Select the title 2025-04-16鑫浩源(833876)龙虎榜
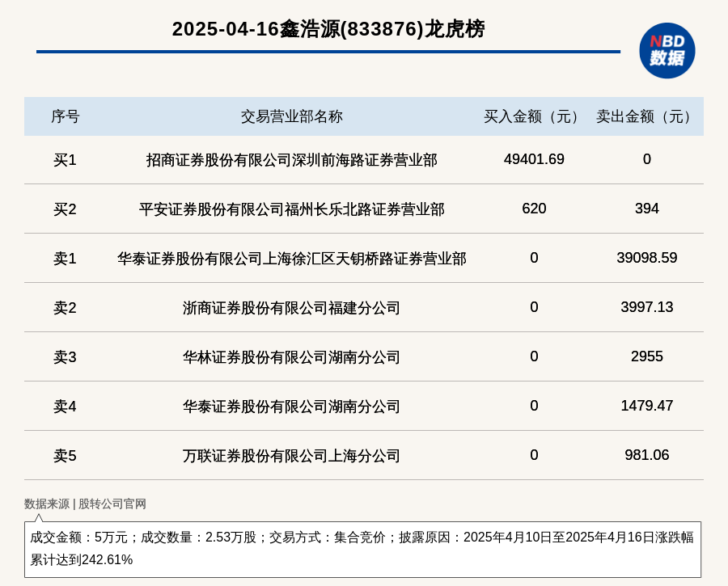 tap(328, 29)
